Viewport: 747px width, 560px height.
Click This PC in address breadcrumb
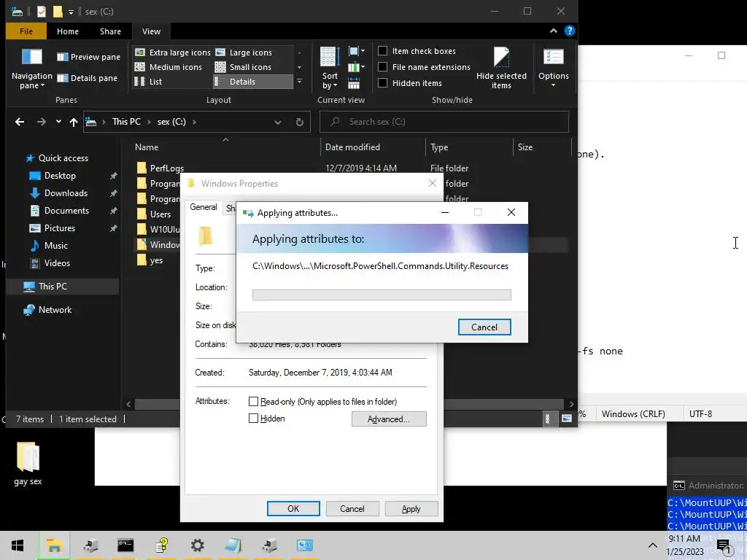pyautogui.click(x=126, y=122)
